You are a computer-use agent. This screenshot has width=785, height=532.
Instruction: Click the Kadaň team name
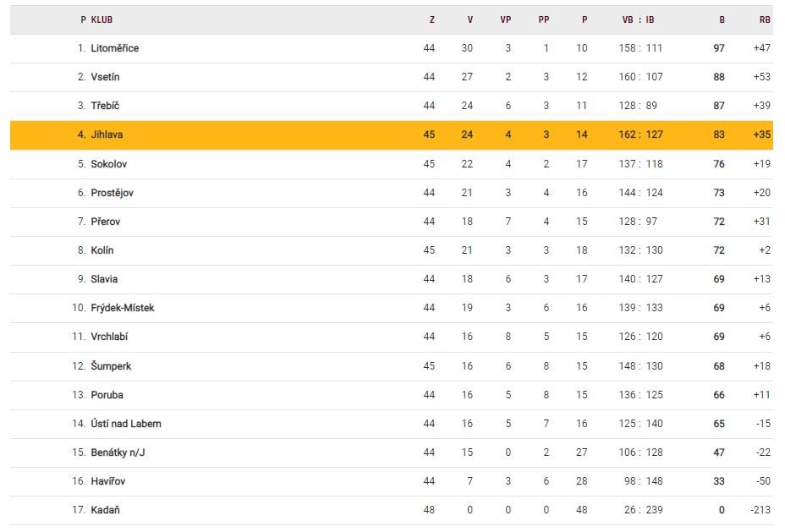click(x=105, y=510)
